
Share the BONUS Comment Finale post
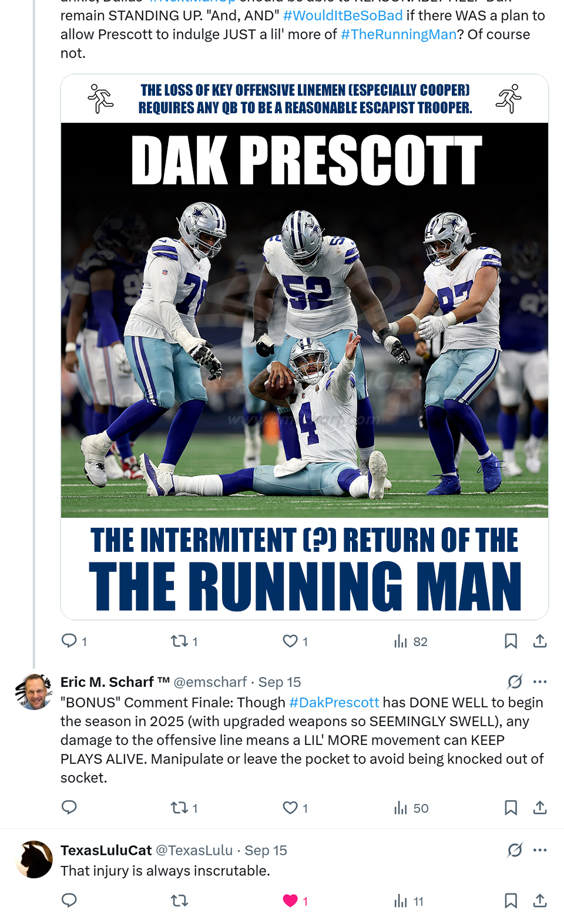[540, 808]
